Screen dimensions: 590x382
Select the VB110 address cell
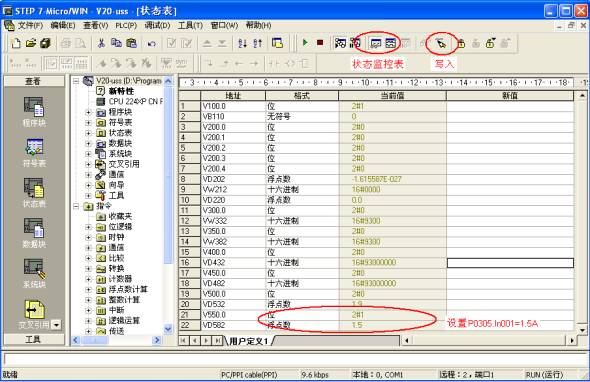233,117
